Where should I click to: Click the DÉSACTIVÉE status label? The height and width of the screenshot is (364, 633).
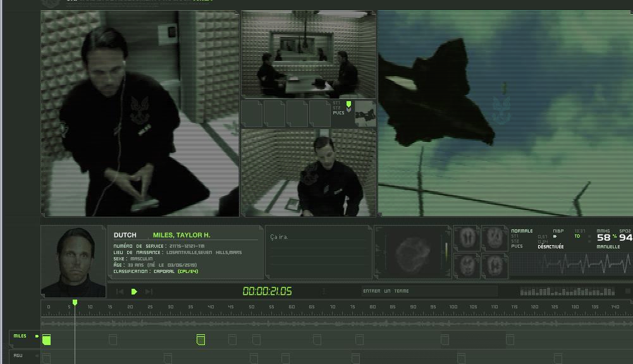(x=550, y=246)
